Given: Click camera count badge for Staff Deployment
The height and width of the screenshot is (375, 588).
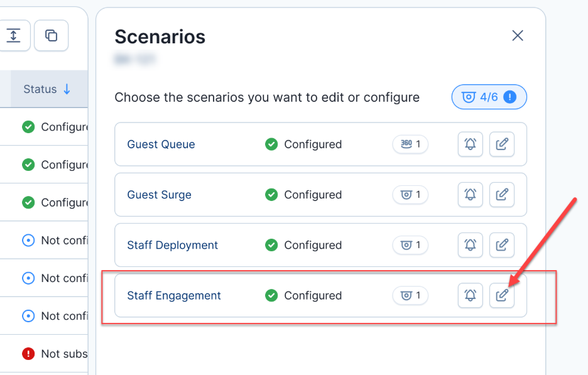Looking at the screenshot, I should (410, 245).
